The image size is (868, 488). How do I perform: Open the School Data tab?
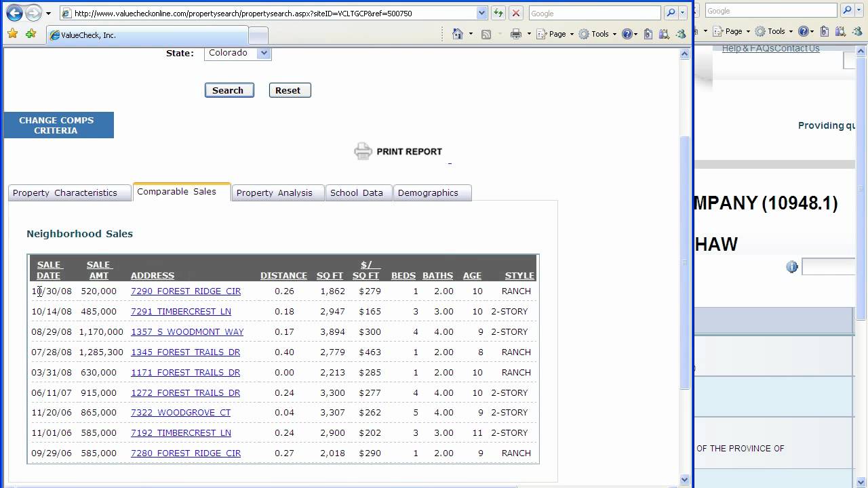coord(358,192)
